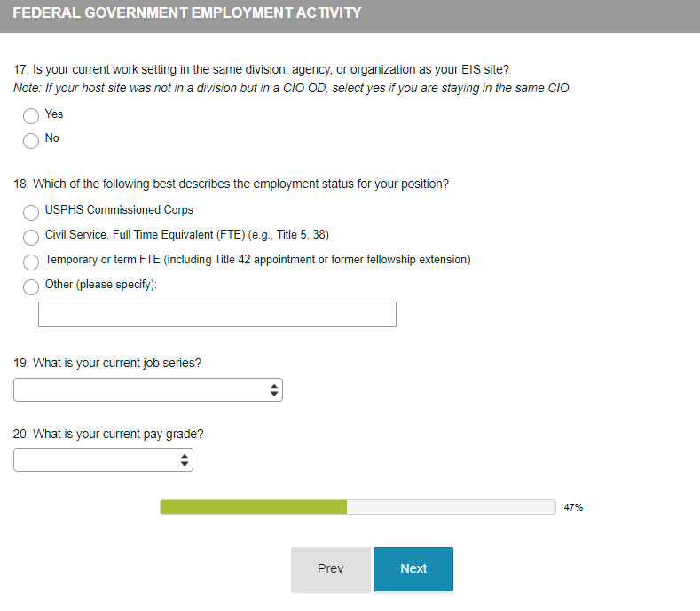Choose USPHS Commissioned Corps option

[x=31, y=212]
